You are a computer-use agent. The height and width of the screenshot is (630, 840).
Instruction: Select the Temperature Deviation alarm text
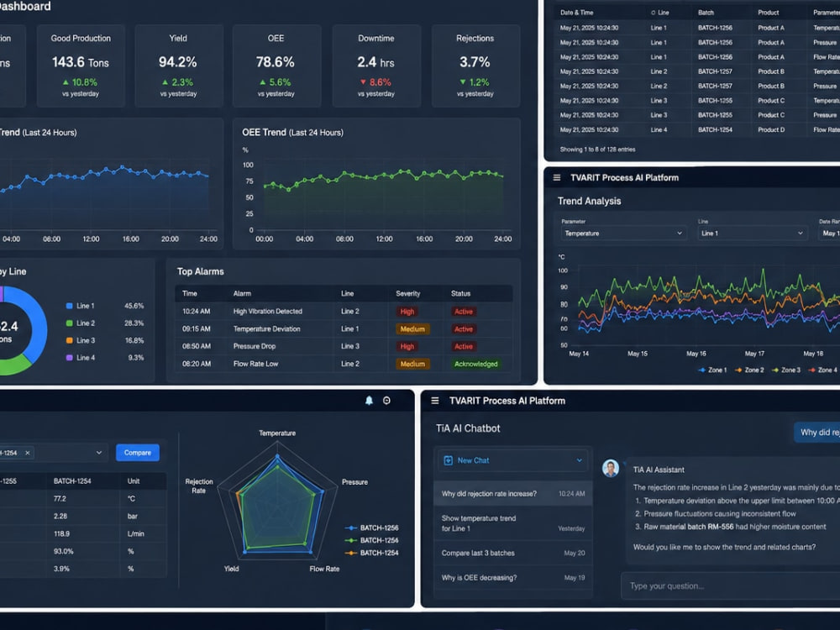[x=267, y=329]
